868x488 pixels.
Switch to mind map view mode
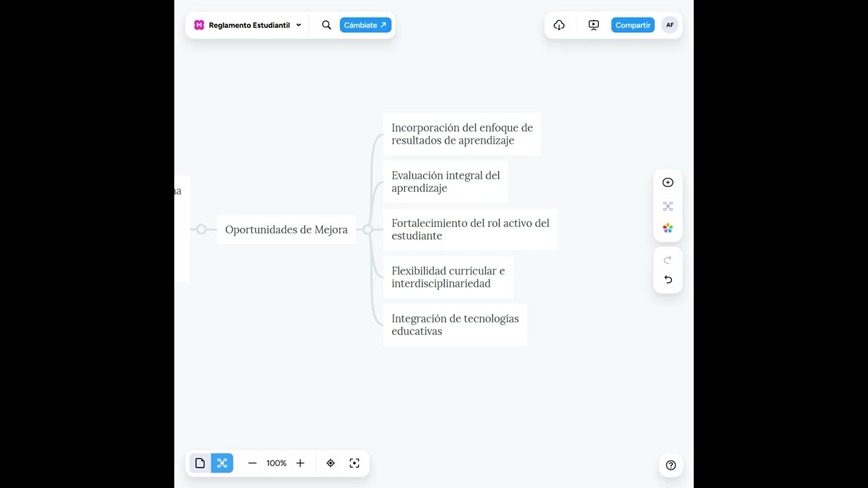(x=222, y=463)
